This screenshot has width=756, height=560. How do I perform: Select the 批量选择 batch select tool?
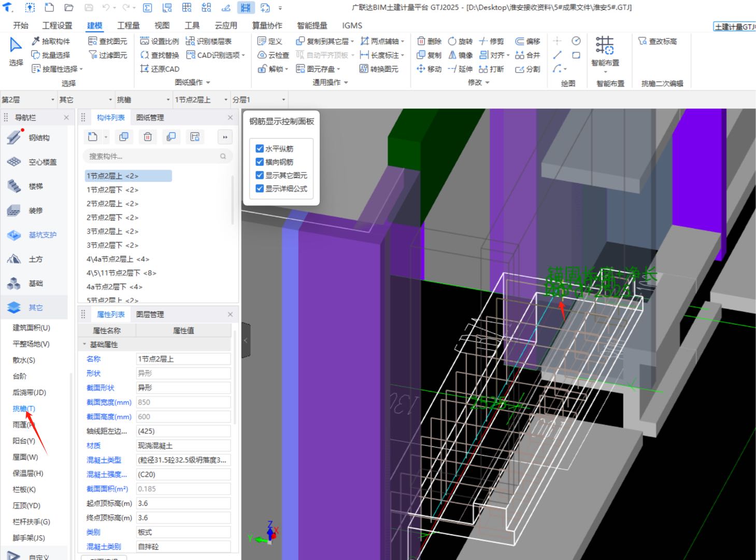coord(51,55)
